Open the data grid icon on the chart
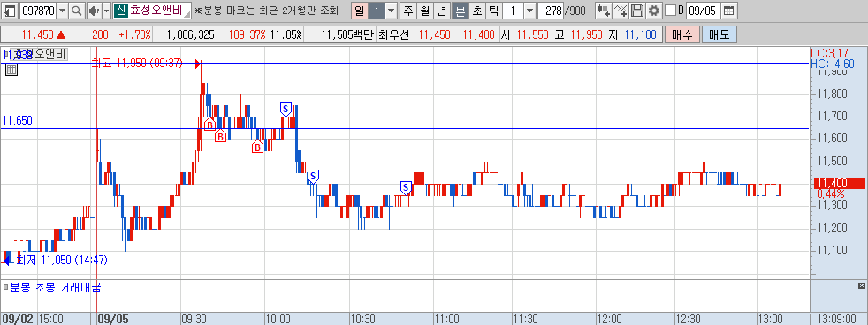Image resolution: width=868 pixels, height=325 pixels. pos(11,70)
